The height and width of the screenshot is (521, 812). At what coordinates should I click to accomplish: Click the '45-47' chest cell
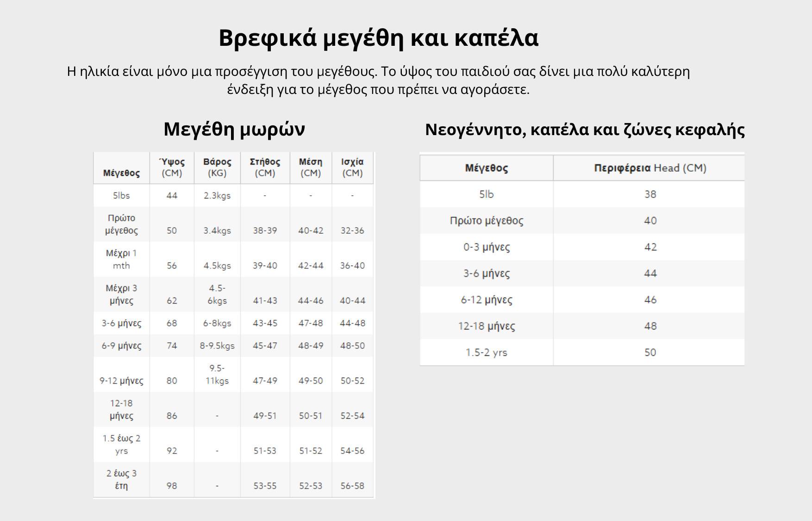point(265,346)
